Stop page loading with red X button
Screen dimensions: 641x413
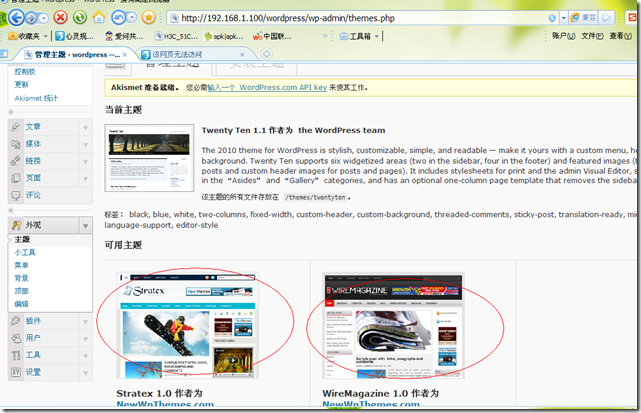coord(61,17)
